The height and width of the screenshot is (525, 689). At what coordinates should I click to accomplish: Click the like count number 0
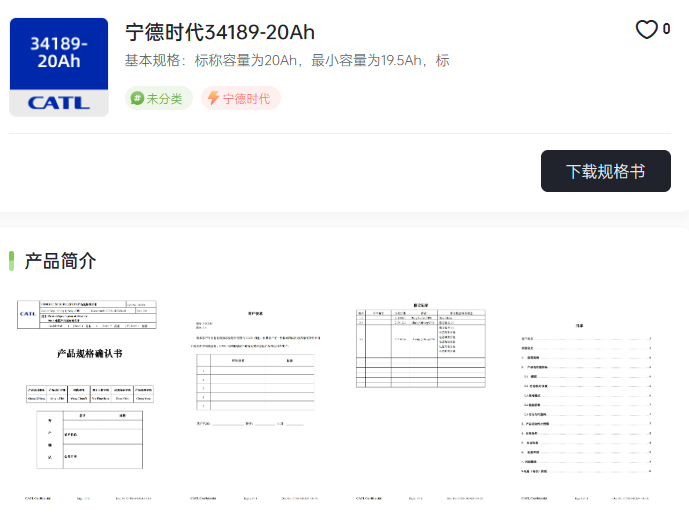(x=666, y=29)
